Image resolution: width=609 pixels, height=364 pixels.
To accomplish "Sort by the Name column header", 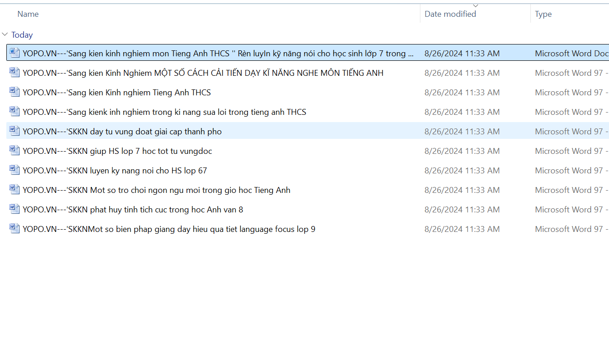I will (28, 14).
